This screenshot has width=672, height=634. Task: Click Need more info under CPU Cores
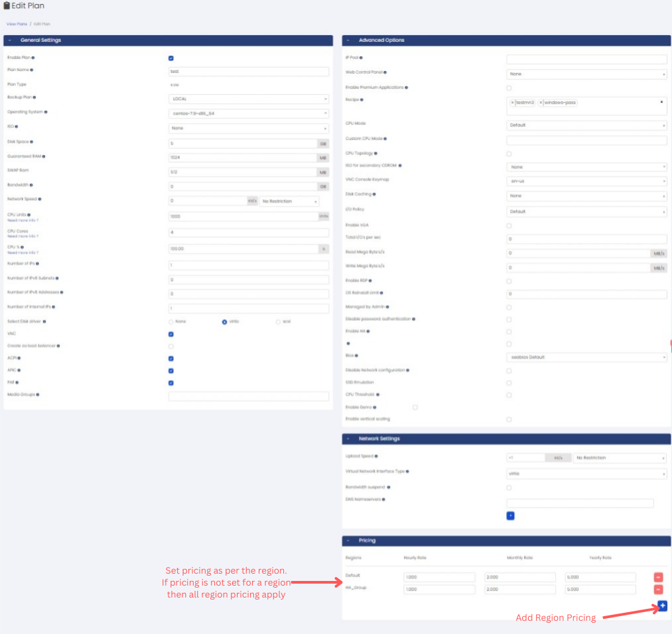pos(22,235)
